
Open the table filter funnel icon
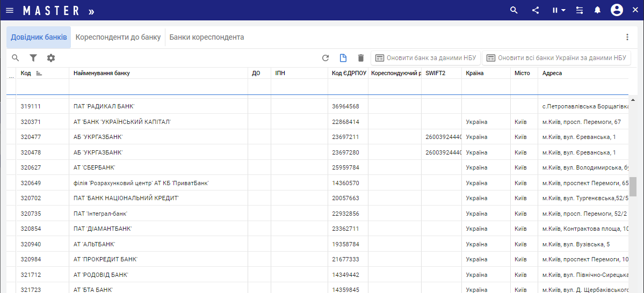[33, 58]
